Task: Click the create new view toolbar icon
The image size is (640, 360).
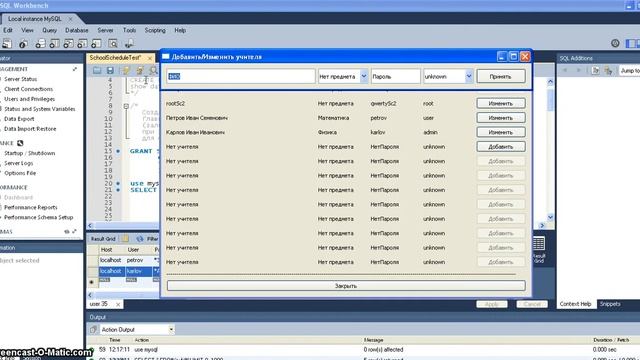Action: point(69,43)
